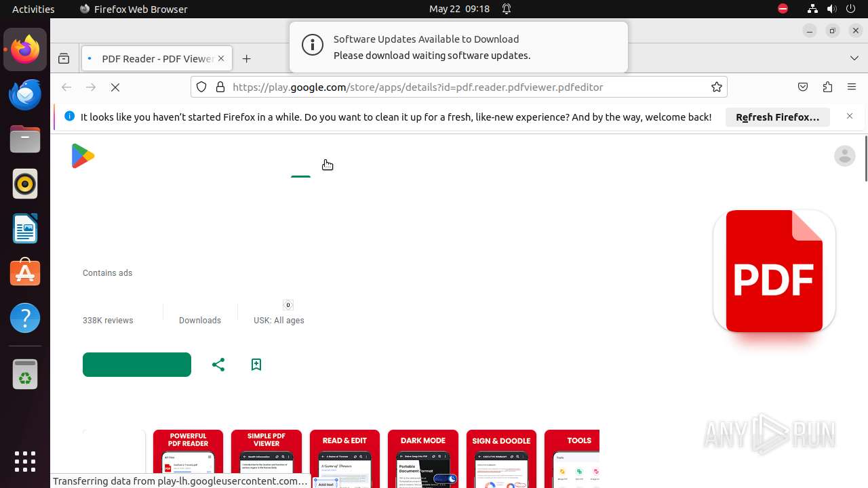The image size is (868, 488).
Task: Close the PDF Reader tab
Action: [x=221, y=59]
